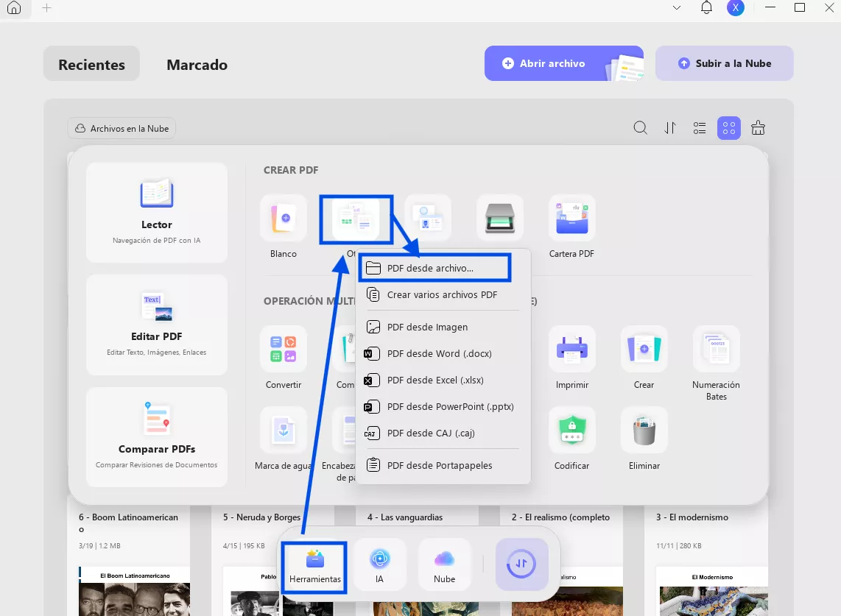The width and height of the screenshot is (841, 616).
Task: Choose PDF desde Imagen
Action: coord(443,327)
